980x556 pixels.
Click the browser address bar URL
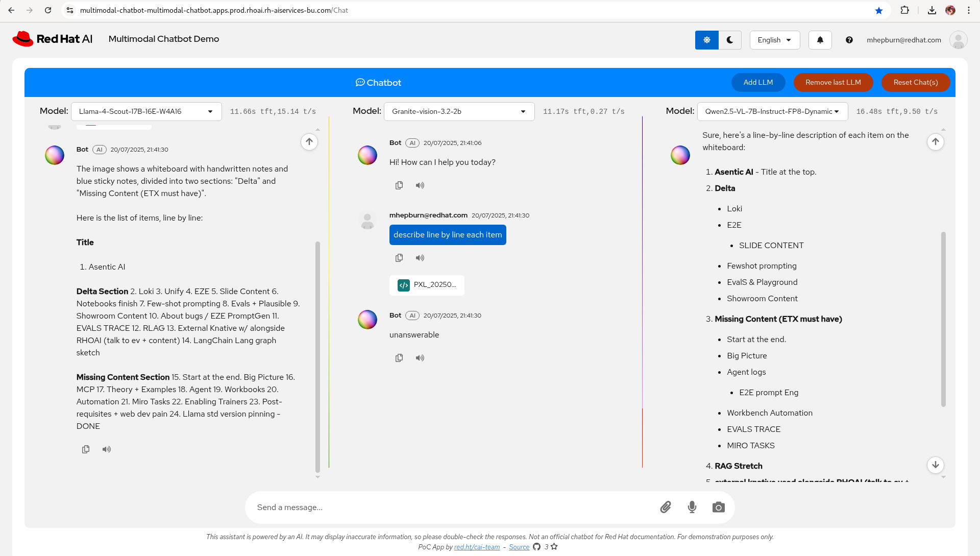pos(214,10)
